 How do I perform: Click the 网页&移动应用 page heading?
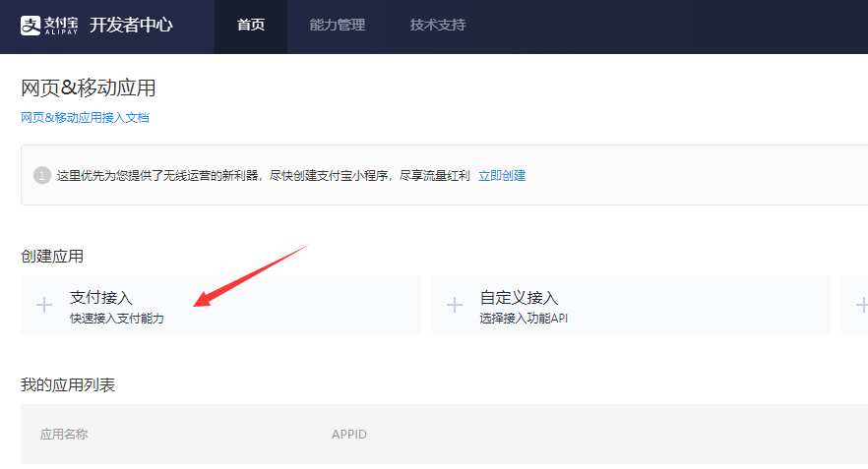click(x=89, y=88)
